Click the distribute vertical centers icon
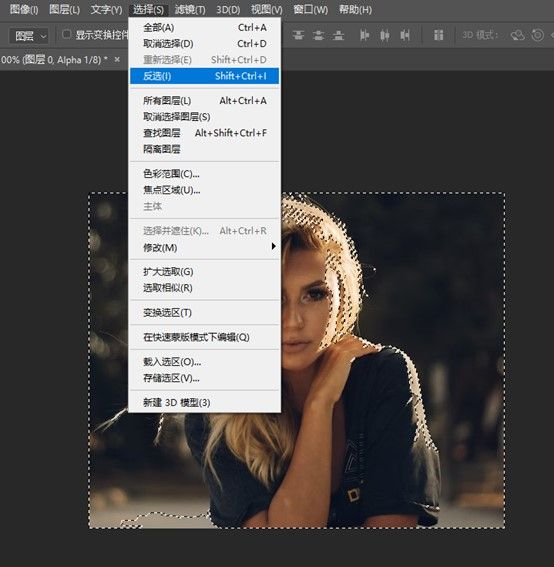 (x=318, y=35)
